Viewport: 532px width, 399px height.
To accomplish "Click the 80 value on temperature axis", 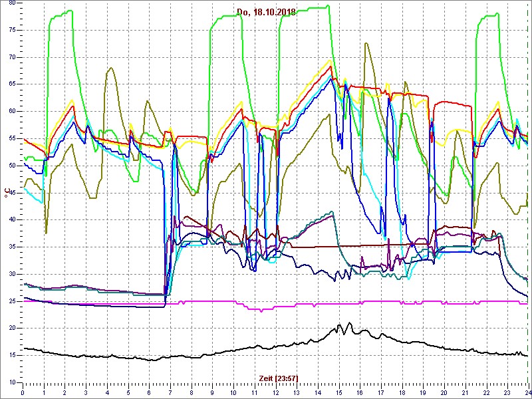I will 11,3.
